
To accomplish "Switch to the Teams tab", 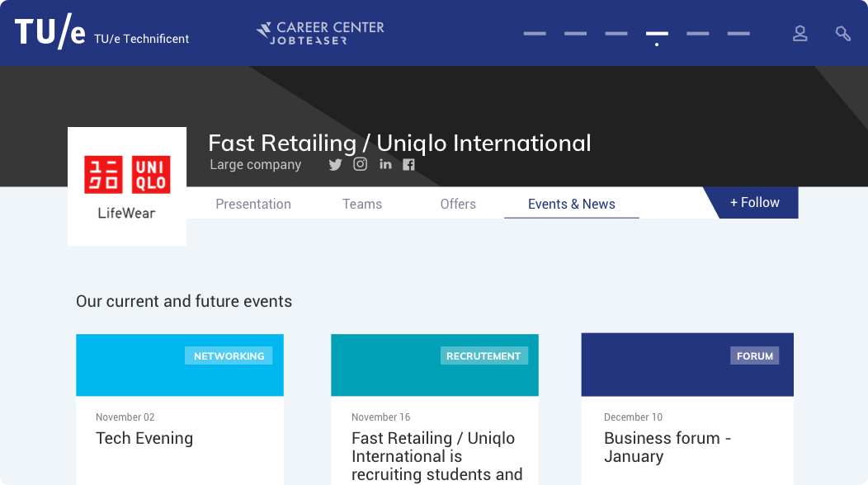I will (x=362, y=204).
